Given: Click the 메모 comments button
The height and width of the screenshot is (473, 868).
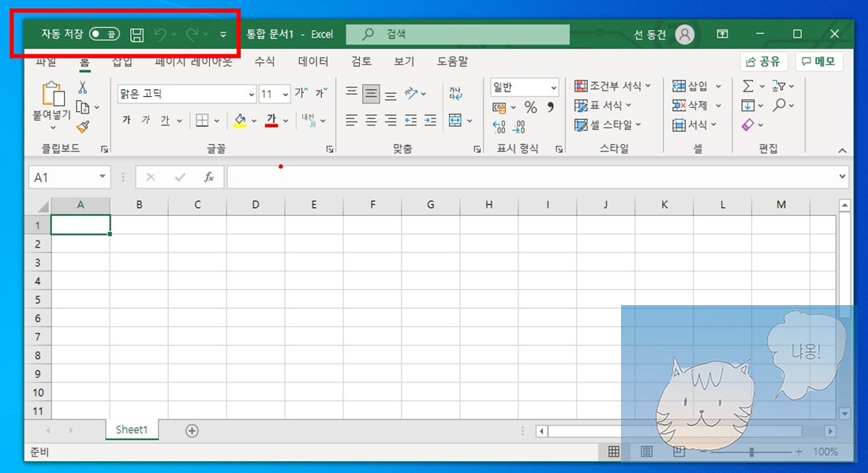Looking at the screenshot, I should (x=819, y=61).
